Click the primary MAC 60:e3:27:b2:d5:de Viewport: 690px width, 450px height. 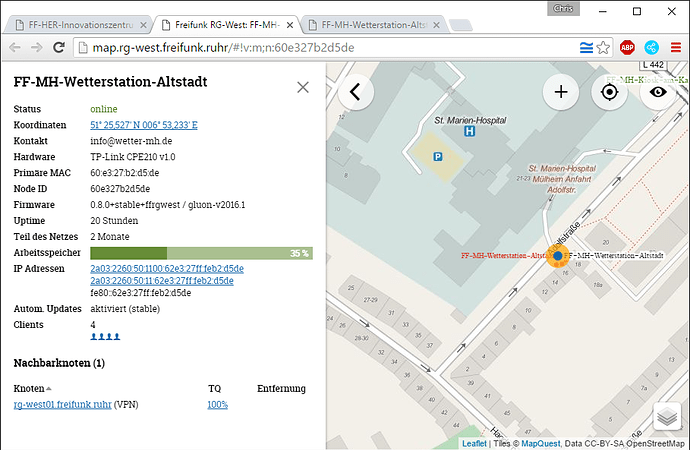point(125,172)
